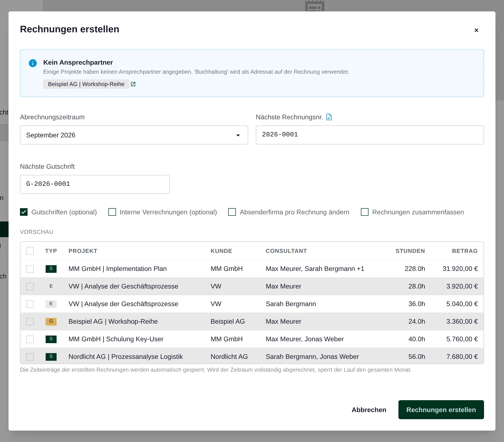Click the STUNDEN column header
504x442 pixels.
[x=410, y=251]
